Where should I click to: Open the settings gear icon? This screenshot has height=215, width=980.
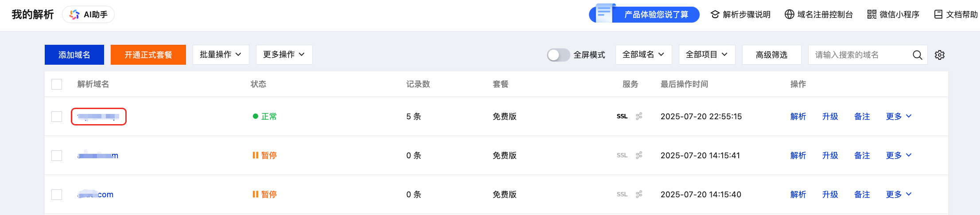[940, 55]
